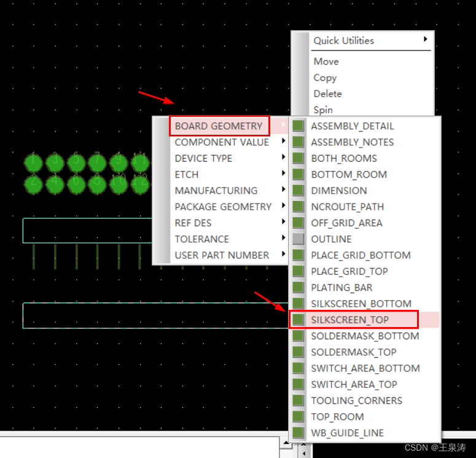This screenshot has height=458, width=476.
Task: Select SOLDERMASK_TOP subclass entry
Action: 353,352
